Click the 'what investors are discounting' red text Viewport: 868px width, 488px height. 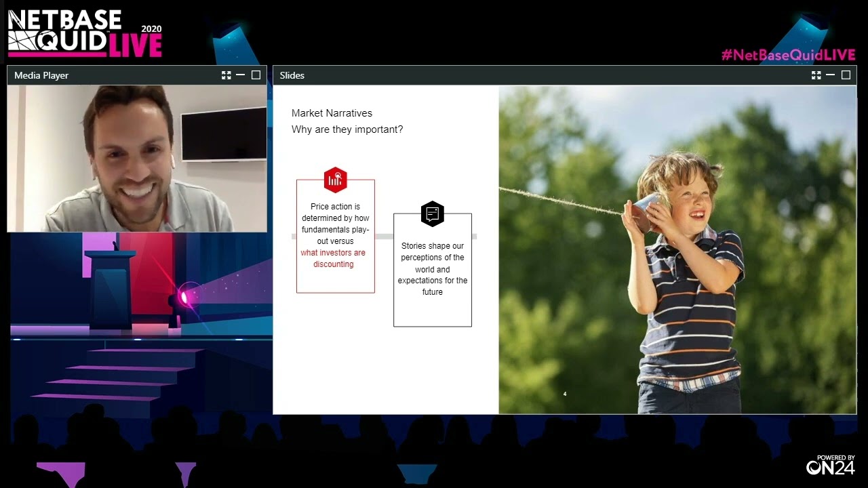(x=333, y=258)
